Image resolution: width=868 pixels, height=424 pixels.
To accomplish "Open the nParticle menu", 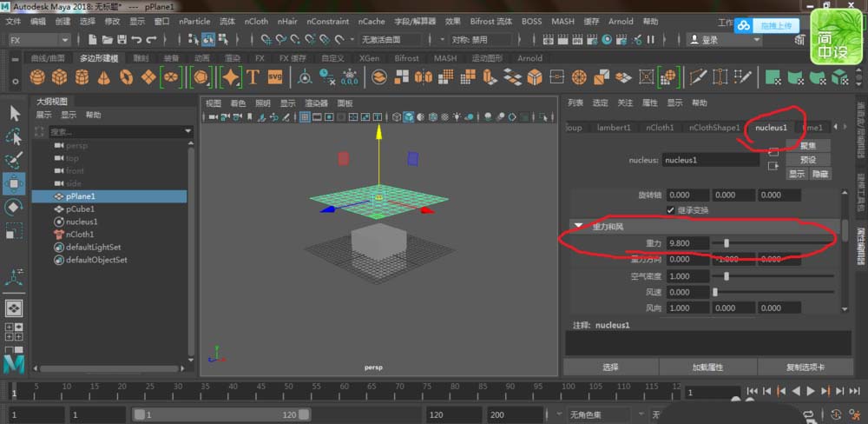I will 194,21.
